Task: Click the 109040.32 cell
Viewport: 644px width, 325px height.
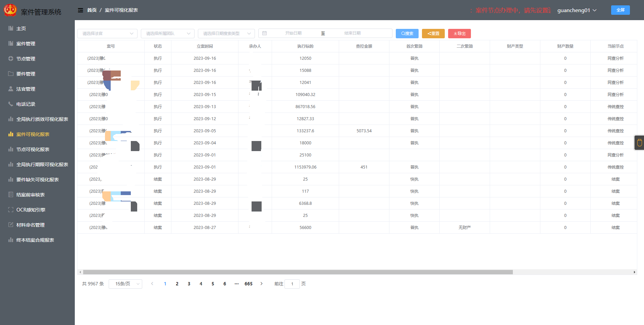Action: pos(305,95)
